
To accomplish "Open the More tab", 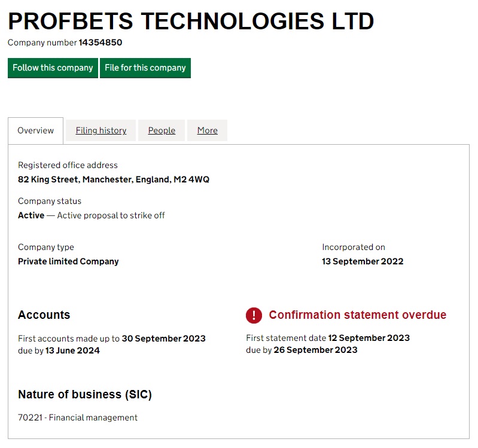I will [207, 130].
